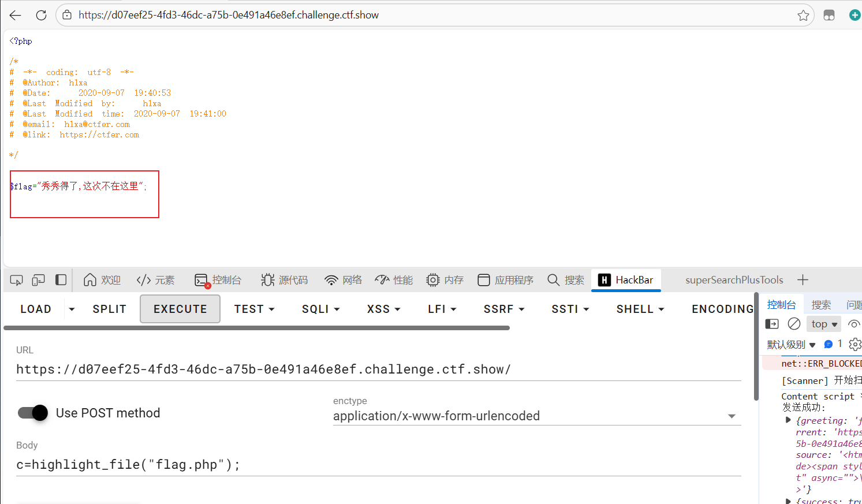Switch to 控制台 tab in the drawer panel
The width and height of the screenshot is (862, 504).
781,304
